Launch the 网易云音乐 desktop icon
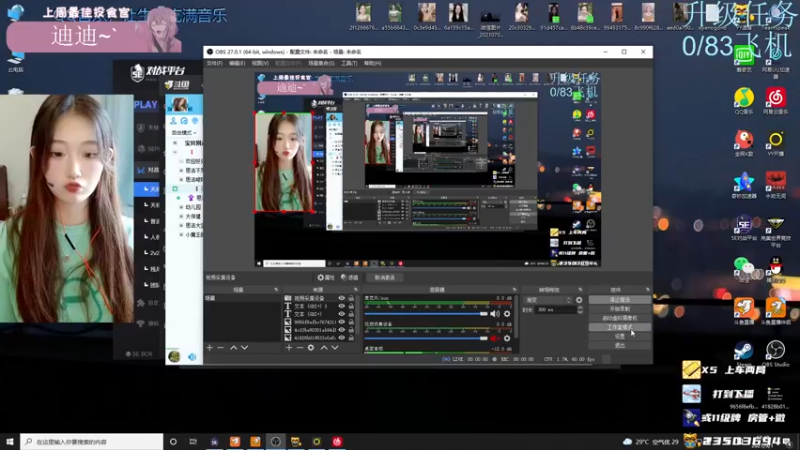800x450 pixels. (776, 101)
